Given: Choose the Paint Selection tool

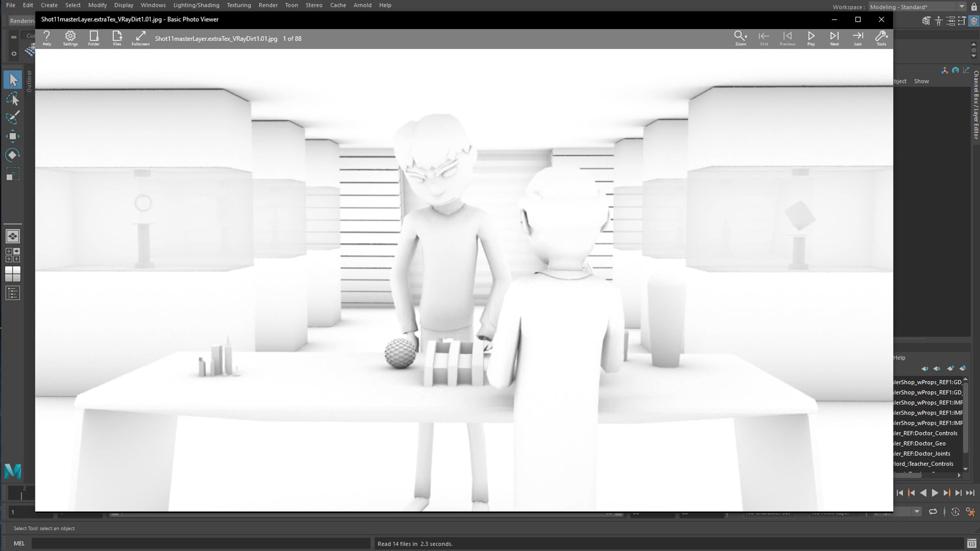Looking at the screenshot, I should tap(13, 118).
